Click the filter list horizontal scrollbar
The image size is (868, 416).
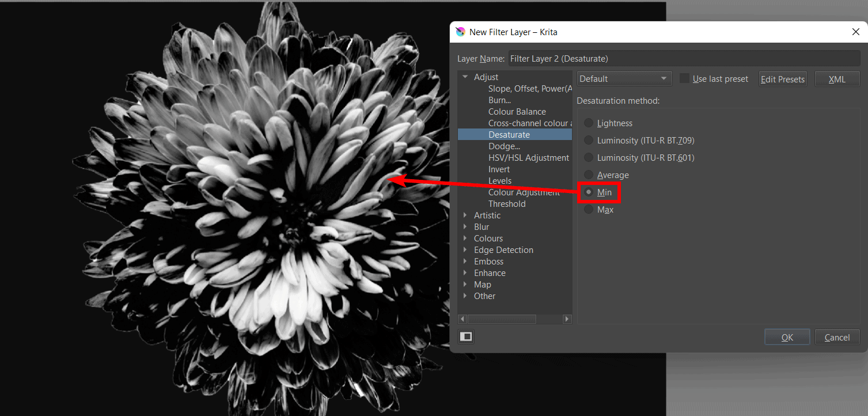pyautogui.click(x=502, y=319)
